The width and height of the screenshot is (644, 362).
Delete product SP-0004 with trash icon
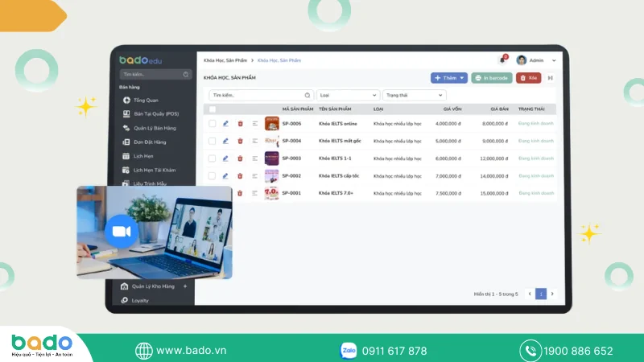[240, 142]
